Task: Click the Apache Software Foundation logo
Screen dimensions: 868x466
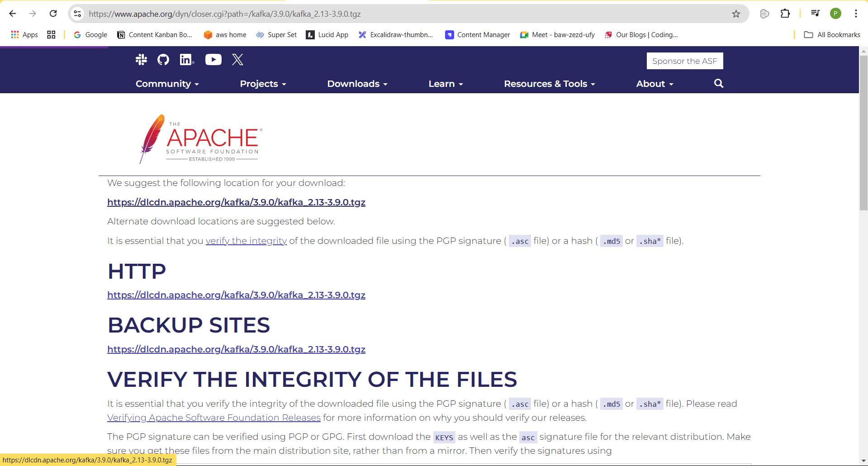Action: [x=201, y=139]
